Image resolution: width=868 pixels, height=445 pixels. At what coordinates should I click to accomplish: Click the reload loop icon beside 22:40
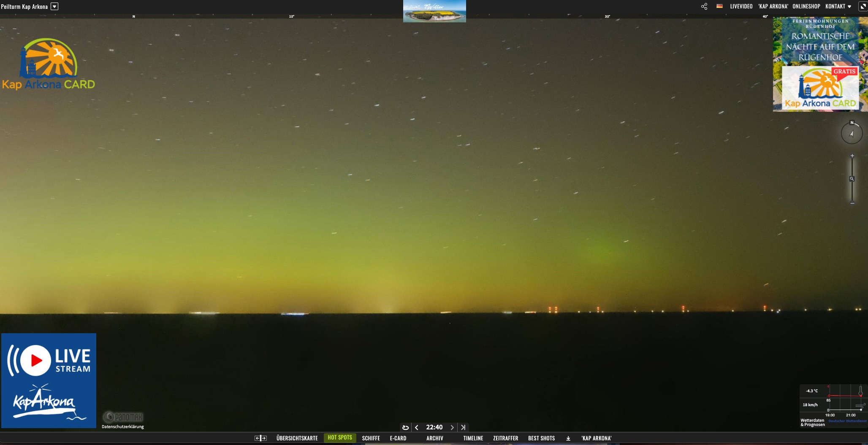click(405, 427)
